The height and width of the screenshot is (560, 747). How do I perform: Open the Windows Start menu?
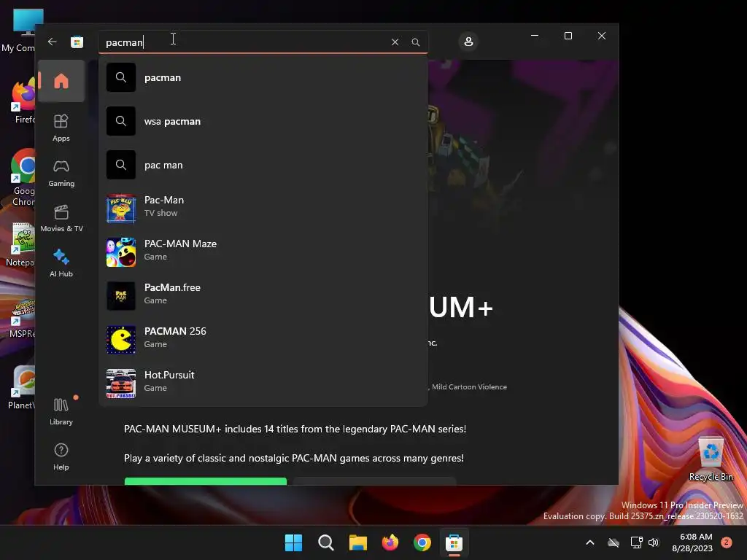point(293,542)
